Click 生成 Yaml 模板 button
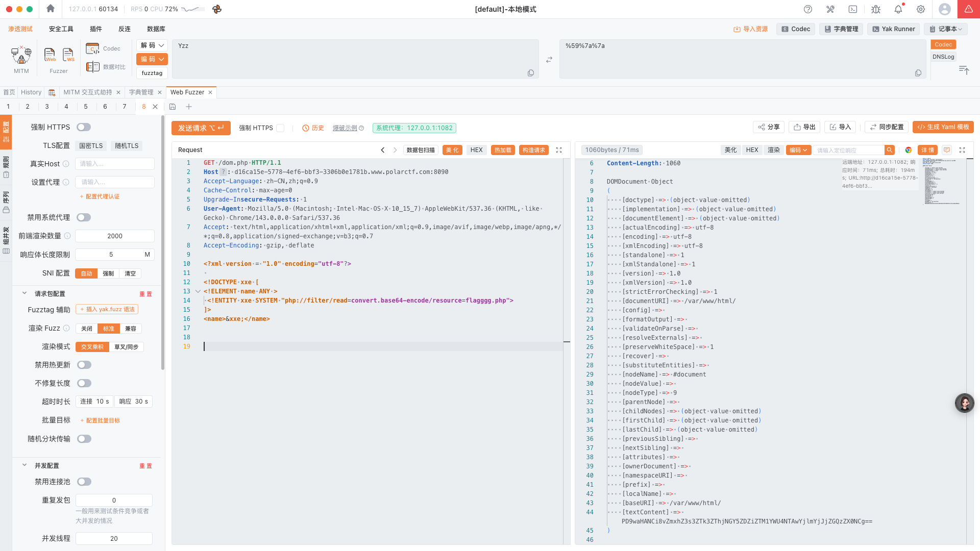The height and width of the screenshot is (551, 980). click(x=943, y=127)
